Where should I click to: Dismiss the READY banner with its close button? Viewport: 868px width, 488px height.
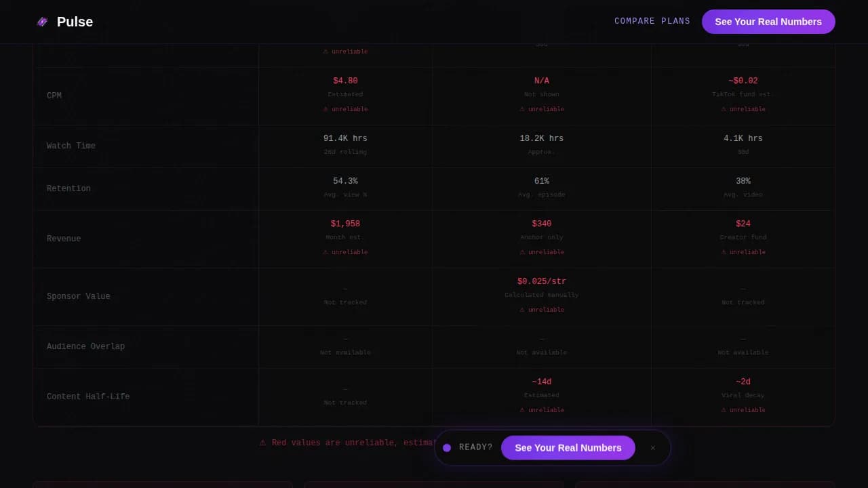point(652,447)
